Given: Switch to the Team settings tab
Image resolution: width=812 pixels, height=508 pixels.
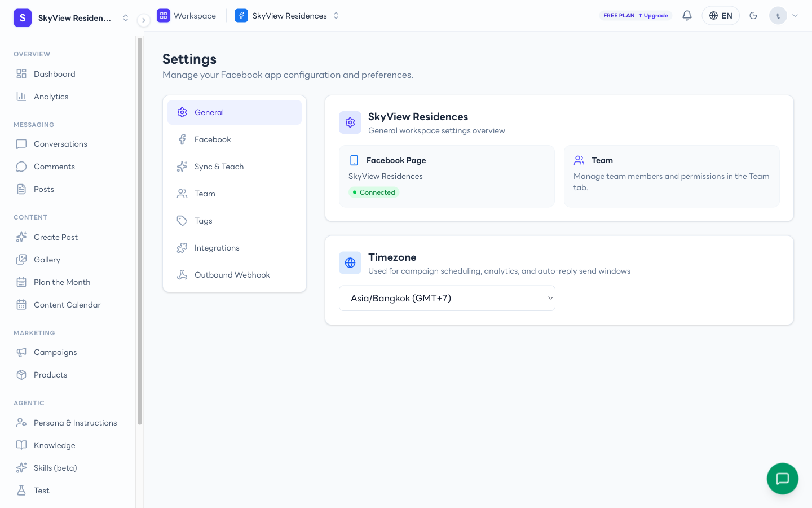Looking at the screenshot, I should click(235, 194).
